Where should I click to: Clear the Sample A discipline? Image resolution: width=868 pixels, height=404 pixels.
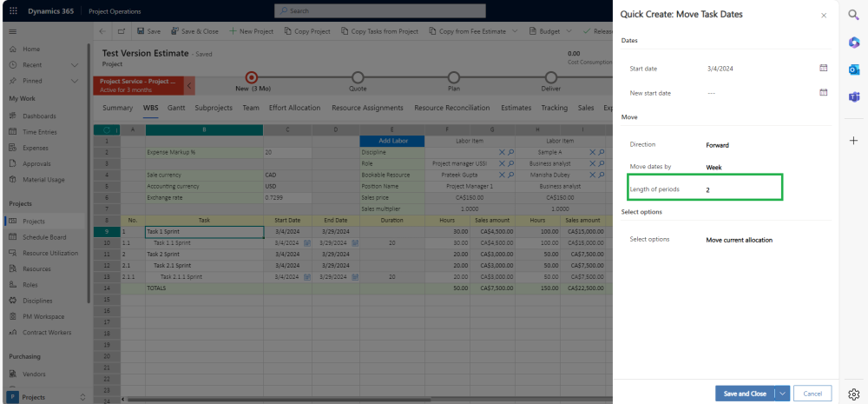(x=592, y=152)
